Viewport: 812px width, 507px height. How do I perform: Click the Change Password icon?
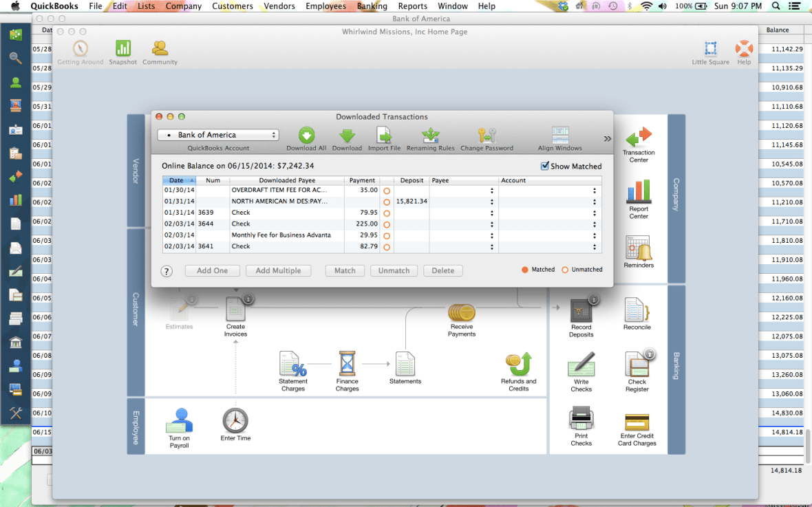(x=486, y=137)
